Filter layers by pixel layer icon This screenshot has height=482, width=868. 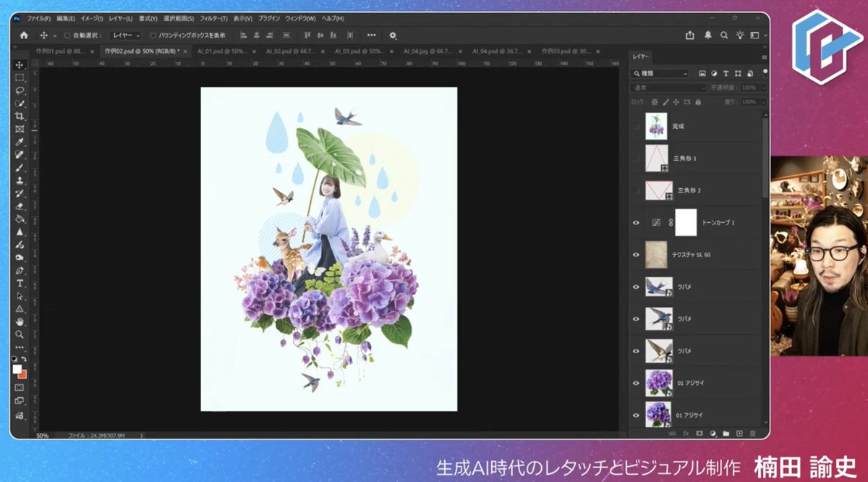(702, 74)
